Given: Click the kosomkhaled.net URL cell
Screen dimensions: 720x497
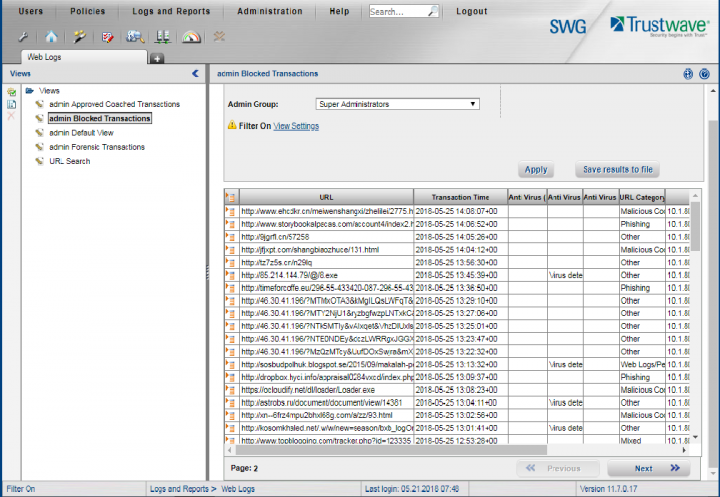Looking at the screenshot, I should (x=326, y=428).
